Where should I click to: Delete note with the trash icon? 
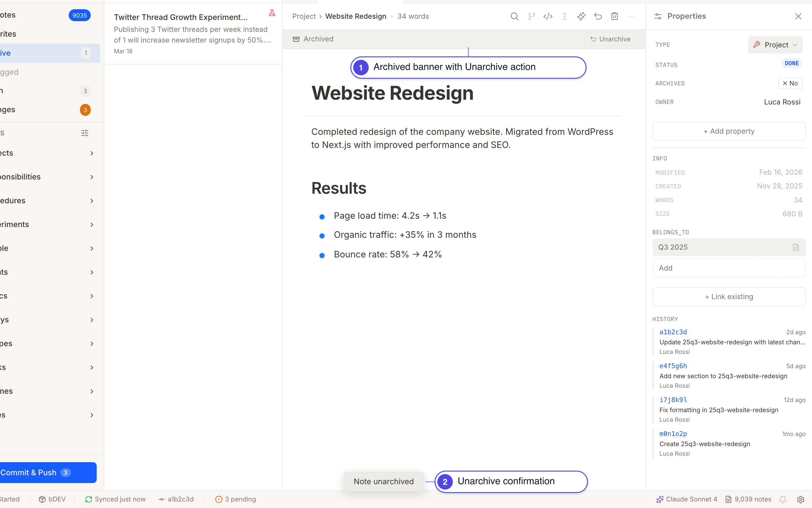coord(614,16)
